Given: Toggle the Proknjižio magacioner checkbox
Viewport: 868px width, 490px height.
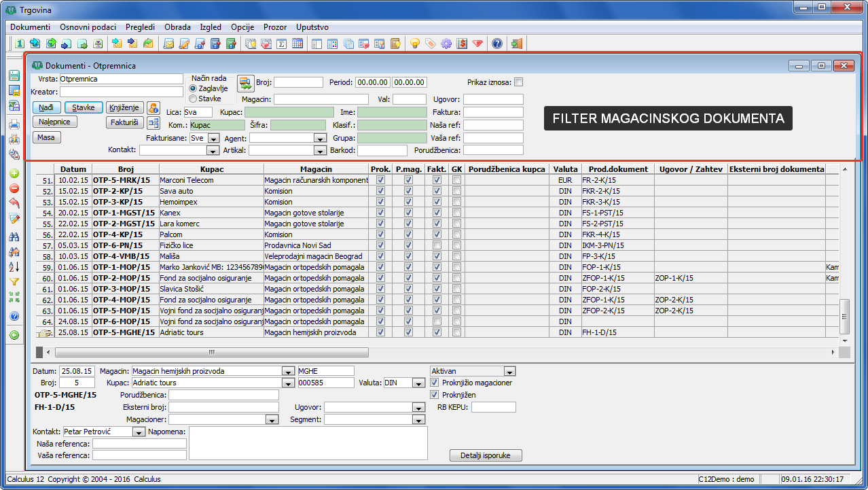Looking at the screenshot, I should 435,383.
